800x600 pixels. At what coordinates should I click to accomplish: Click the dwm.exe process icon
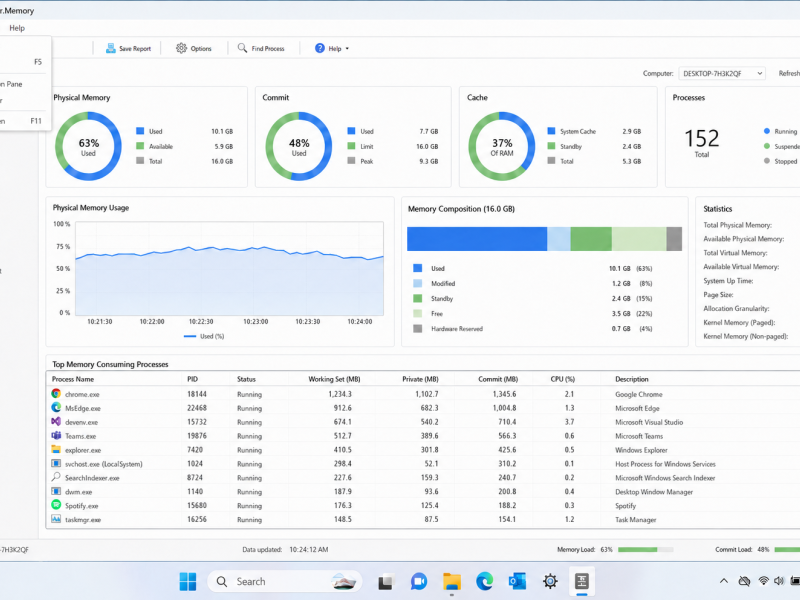tap(56, 491)
